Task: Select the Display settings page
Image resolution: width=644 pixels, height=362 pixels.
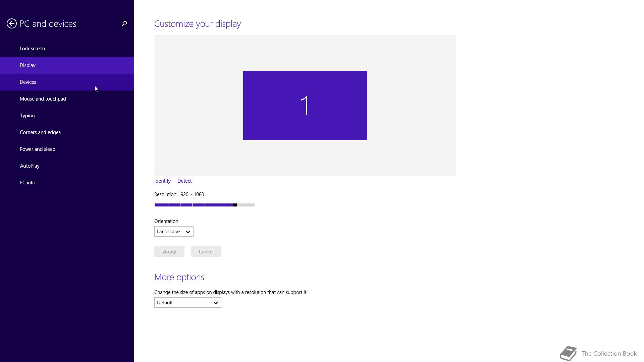Action: (67, 65)
